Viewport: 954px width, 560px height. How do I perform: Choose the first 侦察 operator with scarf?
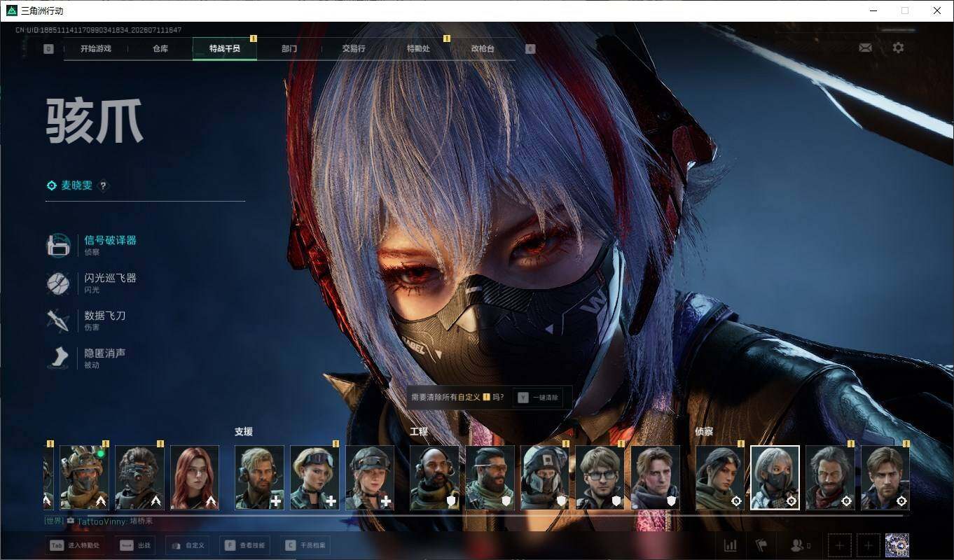click(720, 477)
